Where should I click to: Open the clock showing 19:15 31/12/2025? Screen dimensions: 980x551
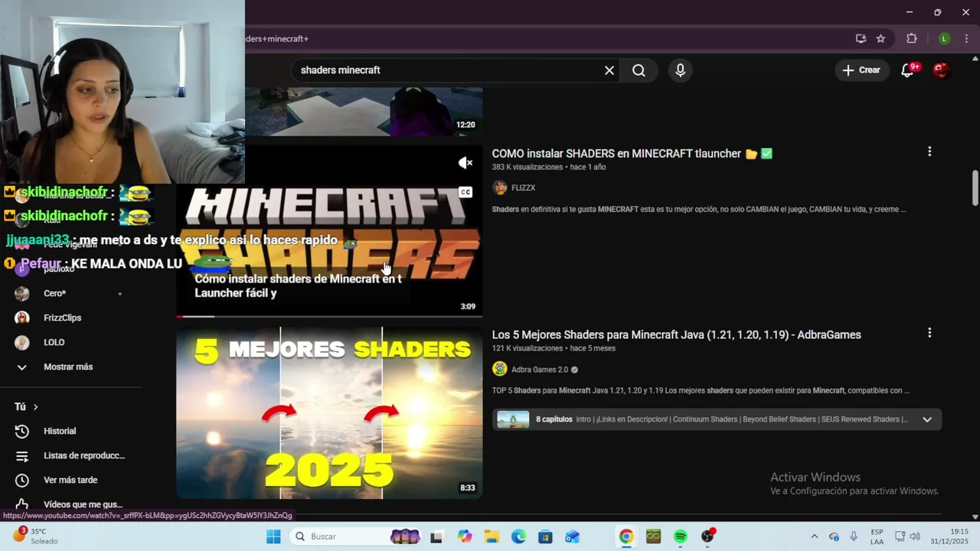951,536
